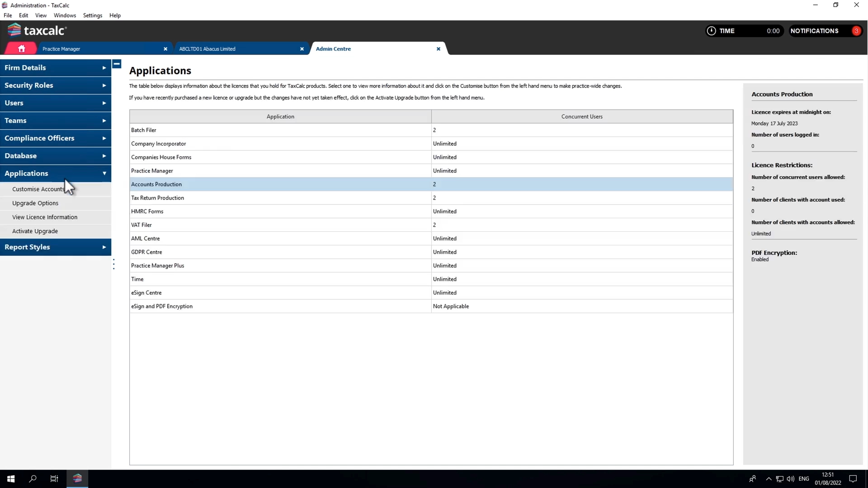Select the Accounts Production row
This screenshot has height=488, width=868.
(x=431, y=184)
